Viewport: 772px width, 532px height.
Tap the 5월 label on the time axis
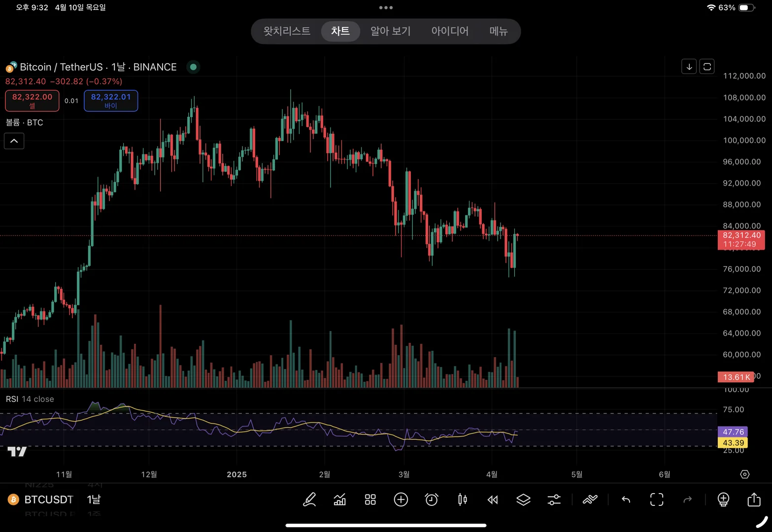click(x=577, y=474)
